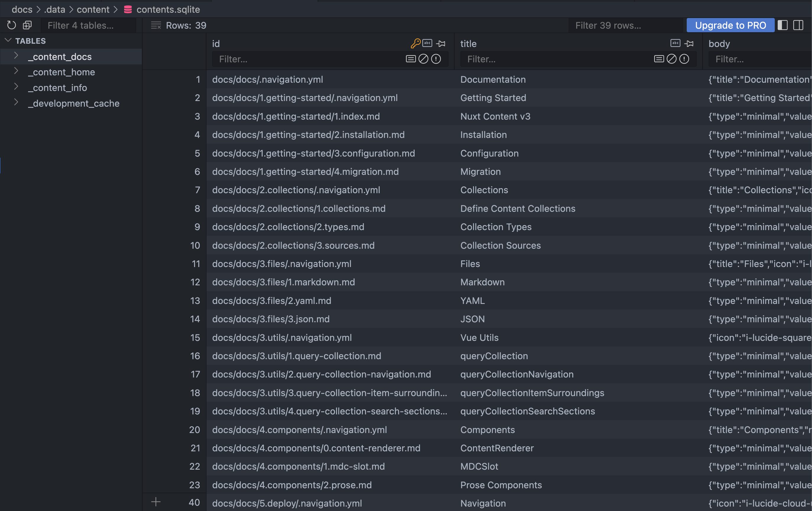Toggle the right side panel
The image size is (812, 511).
(x=798, y=25)
